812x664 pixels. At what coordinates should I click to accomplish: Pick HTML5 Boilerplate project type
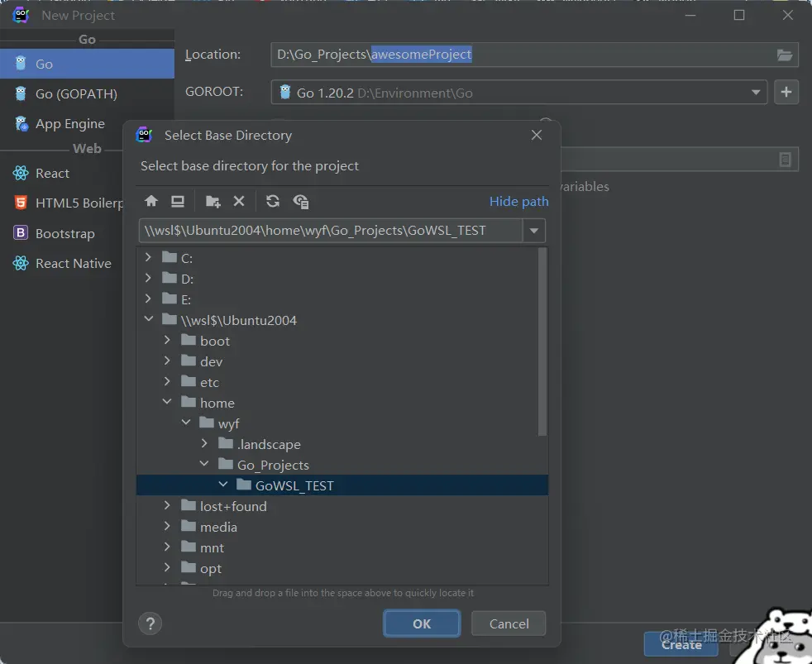click(61, 203)
